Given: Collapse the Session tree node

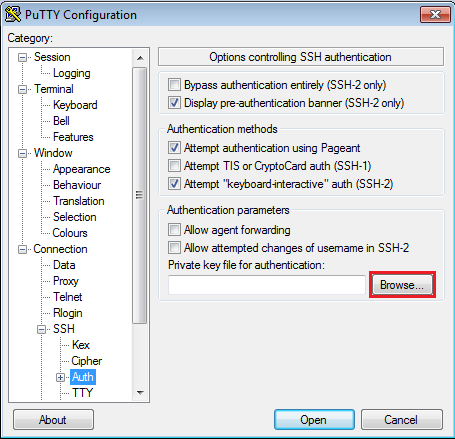Looking at the screenshot, I should (x=22, y=58).
